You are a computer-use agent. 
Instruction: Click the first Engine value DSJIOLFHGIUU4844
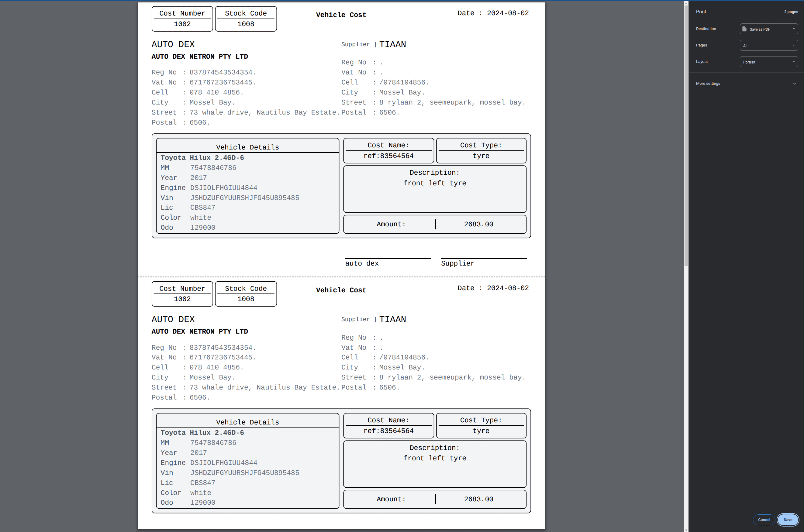(224, 188)
